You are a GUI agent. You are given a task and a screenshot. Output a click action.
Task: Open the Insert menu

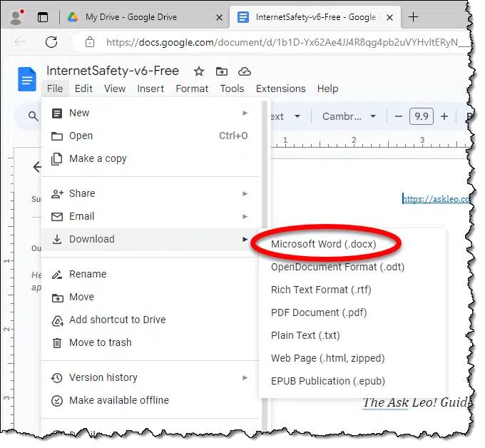coord(150,88)
